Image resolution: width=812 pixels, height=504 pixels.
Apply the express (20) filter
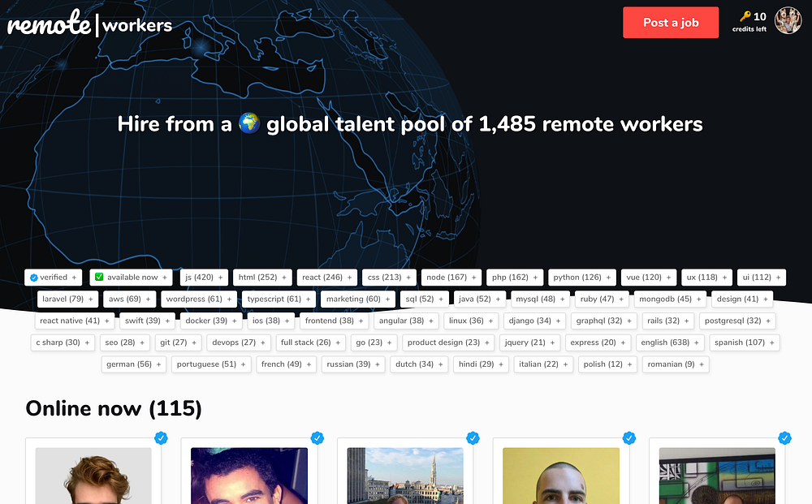pyautogui.click(x=598, y=342)
